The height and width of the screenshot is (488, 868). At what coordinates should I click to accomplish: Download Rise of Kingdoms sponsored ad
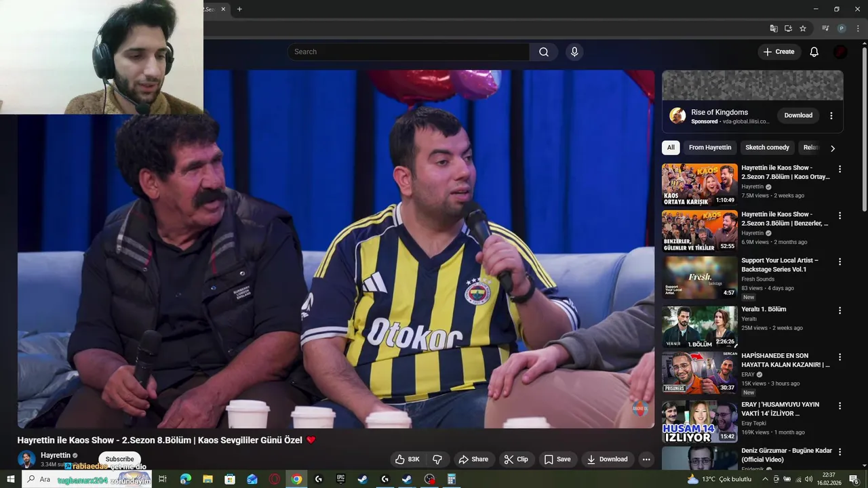pyautogui.click(x=798, y=115)
